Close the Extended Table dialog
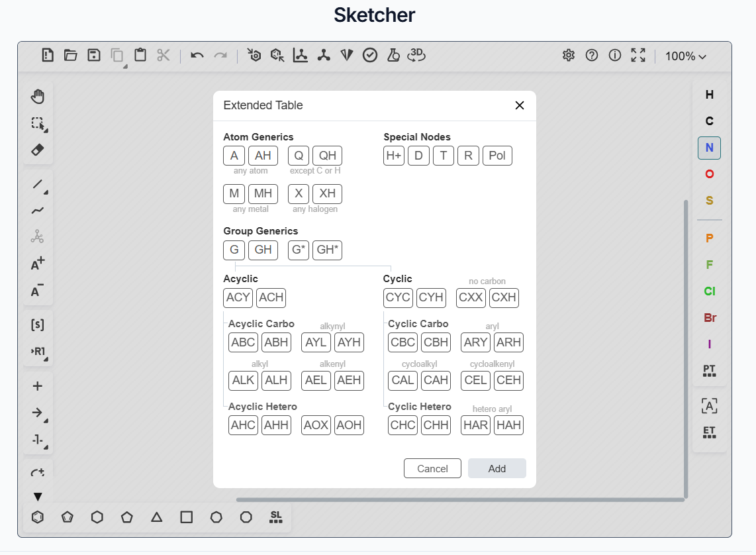The width and height of the screenshot is (756, 555). click(520, 105)
